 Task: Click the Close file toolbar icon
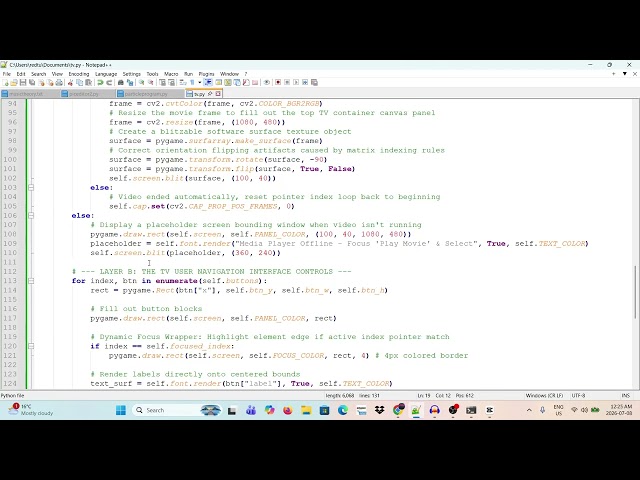pos(41,82)
